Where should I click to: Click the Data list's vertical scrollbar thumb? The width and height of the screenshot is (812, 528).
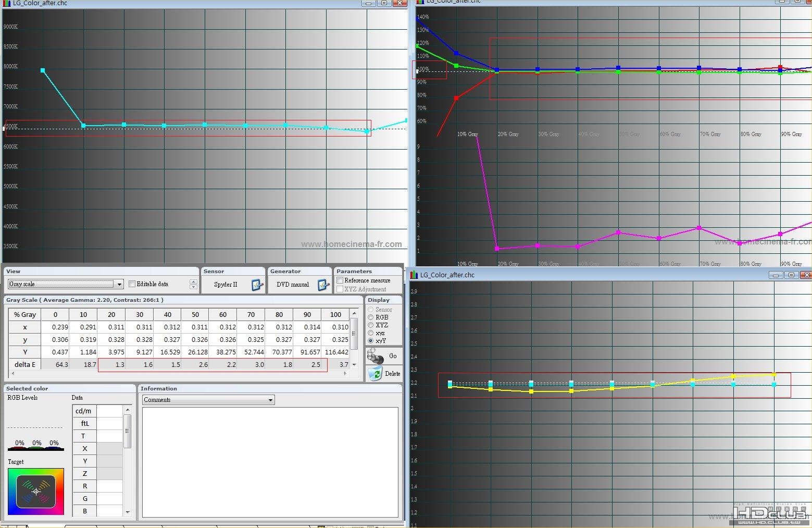click(x=128, y=431)
